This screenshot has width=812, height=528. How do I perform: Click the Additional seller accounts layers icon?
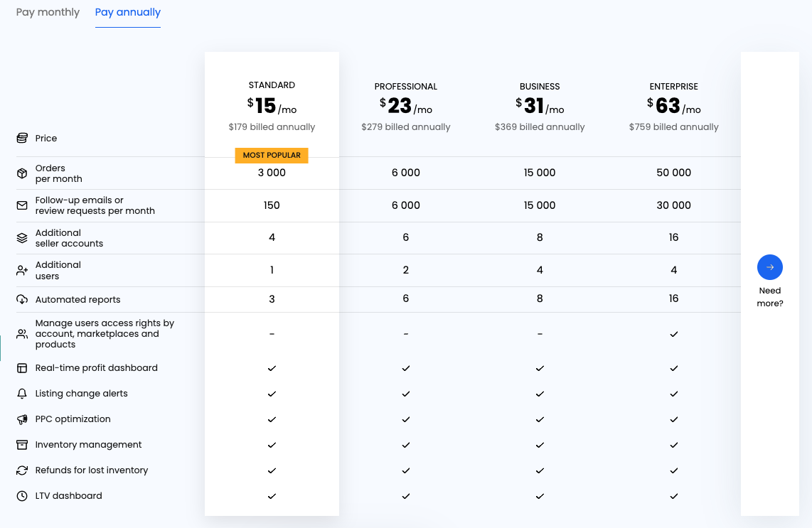coord(22,238)
